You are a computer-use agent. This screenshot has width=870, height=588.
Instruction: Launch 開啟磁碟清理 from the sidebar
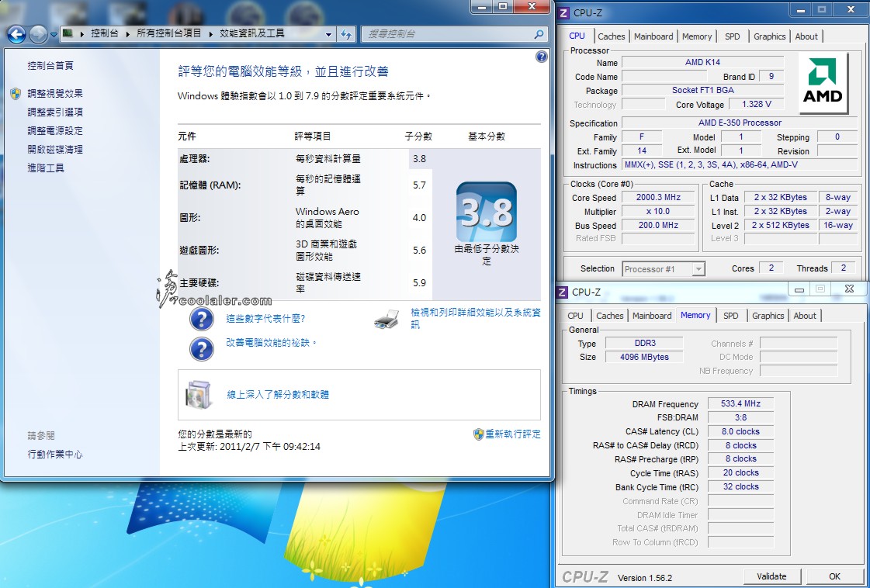[55, 149]
